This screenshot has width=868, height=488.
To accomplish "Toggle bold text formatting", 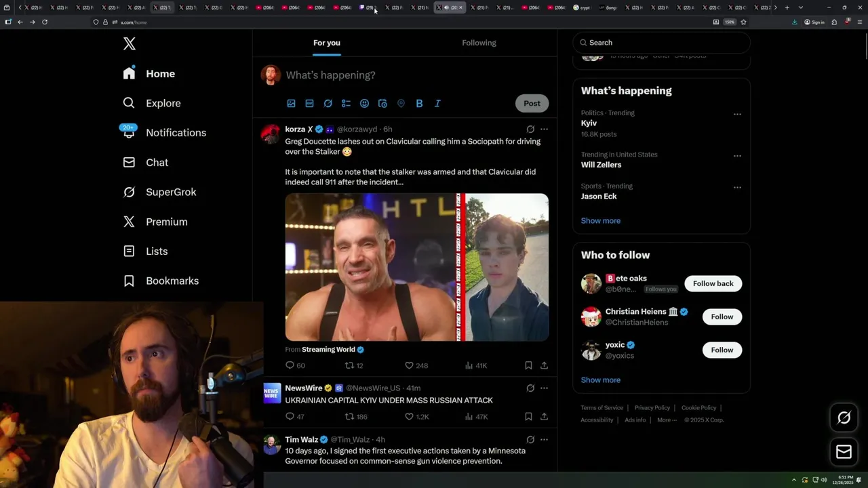I will pyautogui.click(x=419, y=104).
